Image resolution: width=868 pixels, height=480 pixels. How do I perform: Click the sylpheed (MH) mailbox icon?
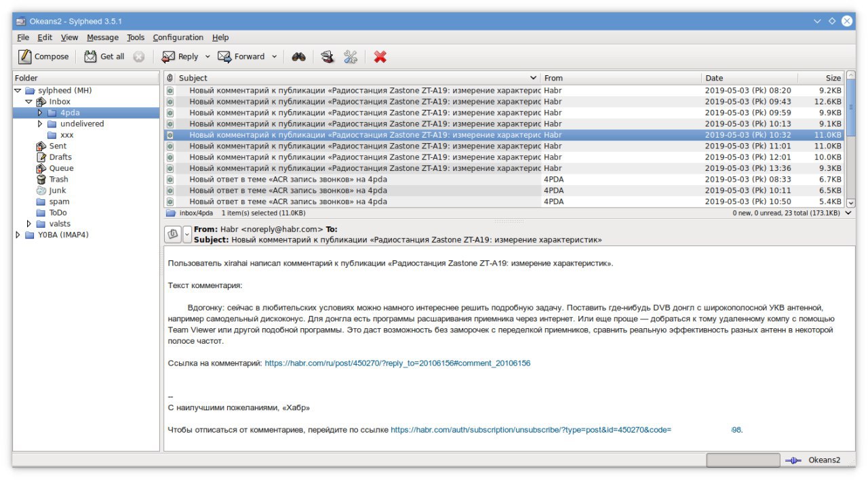[30, 90]
